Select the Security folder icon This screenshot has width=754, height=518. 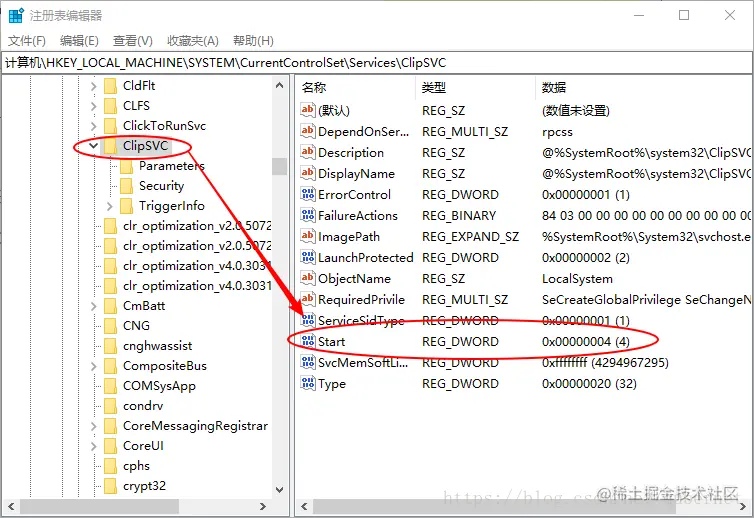pos(126,186)
